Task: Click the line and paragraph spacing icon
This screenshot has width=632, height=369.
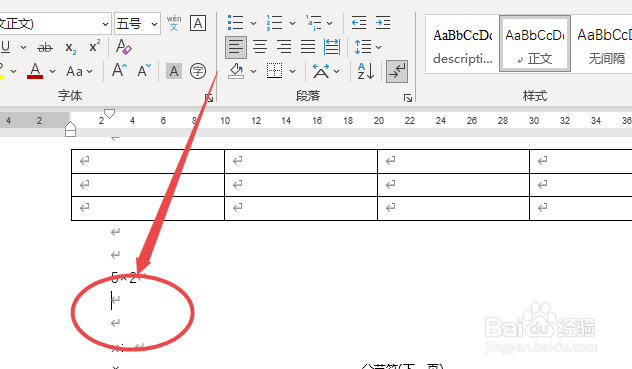Action: [363, 47]
